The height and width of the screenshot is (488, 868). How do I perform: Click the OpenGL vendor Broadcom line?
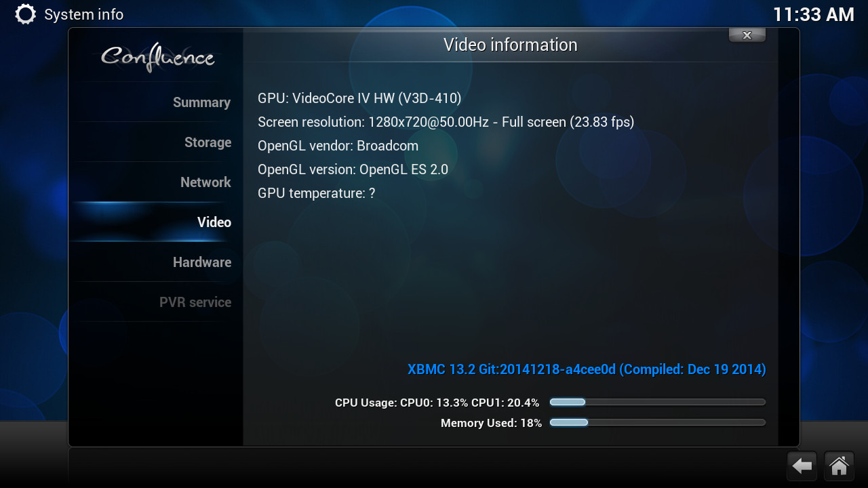338,146
